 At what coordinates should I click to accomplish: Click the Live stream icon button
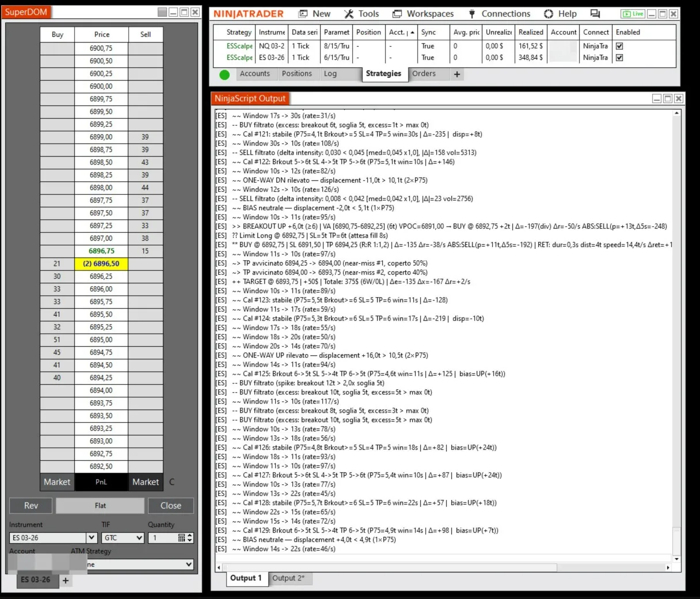[633, 14]
